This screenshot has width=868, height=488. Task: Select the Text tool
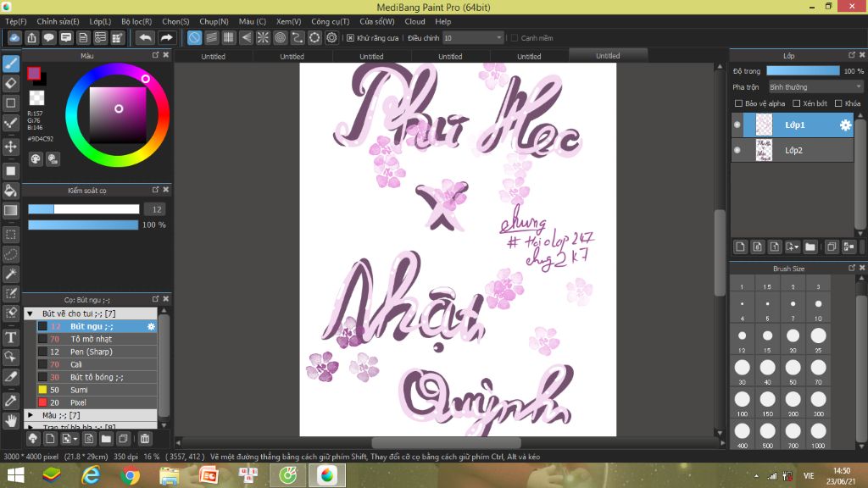pos(11,337)
